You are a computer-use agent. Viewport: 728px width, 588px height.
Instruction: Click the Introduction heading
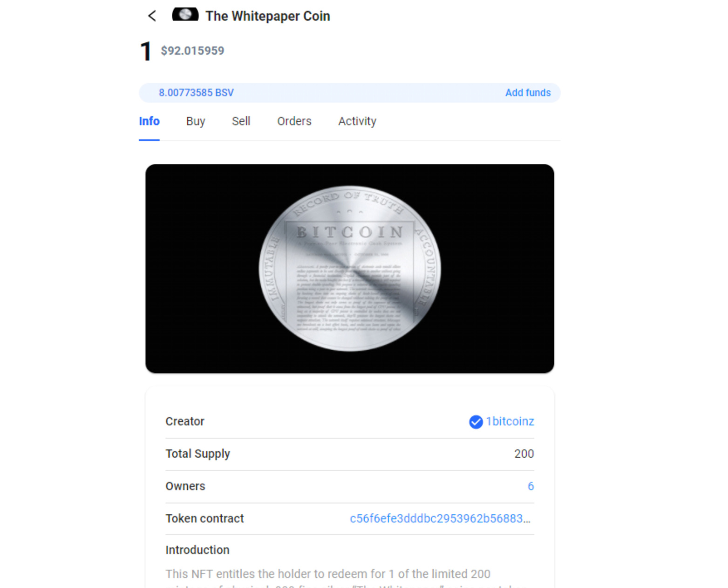(197, 550)
